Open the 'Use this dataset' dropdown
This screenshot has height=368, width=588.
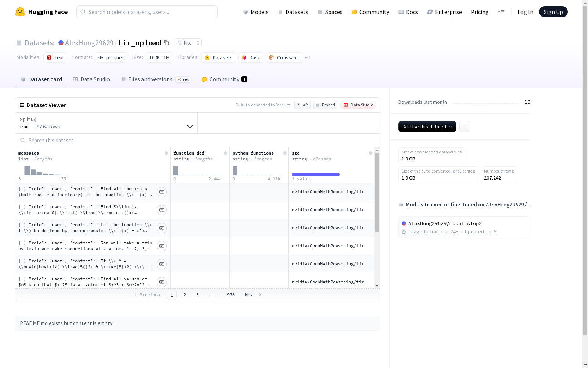coord(427,127)
